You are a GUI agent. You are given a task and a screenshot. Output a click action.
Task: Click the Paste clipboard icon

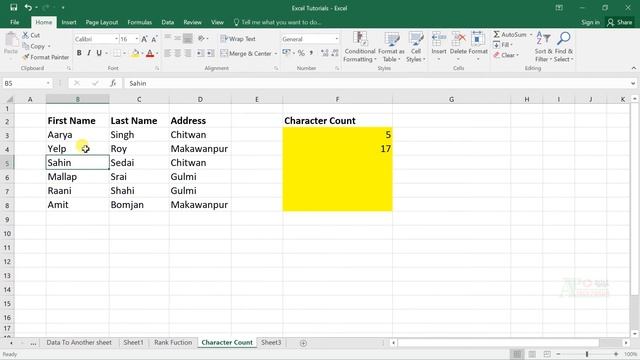point(11,41)
